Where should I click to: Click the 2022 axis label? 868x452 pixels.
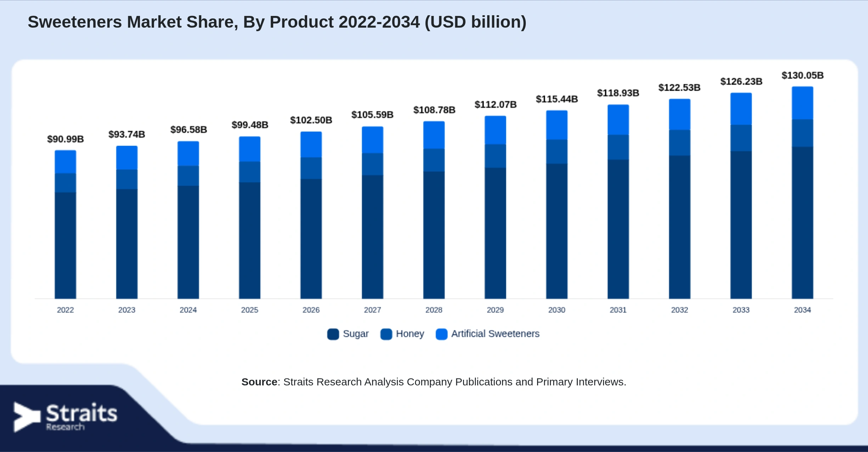66,310
